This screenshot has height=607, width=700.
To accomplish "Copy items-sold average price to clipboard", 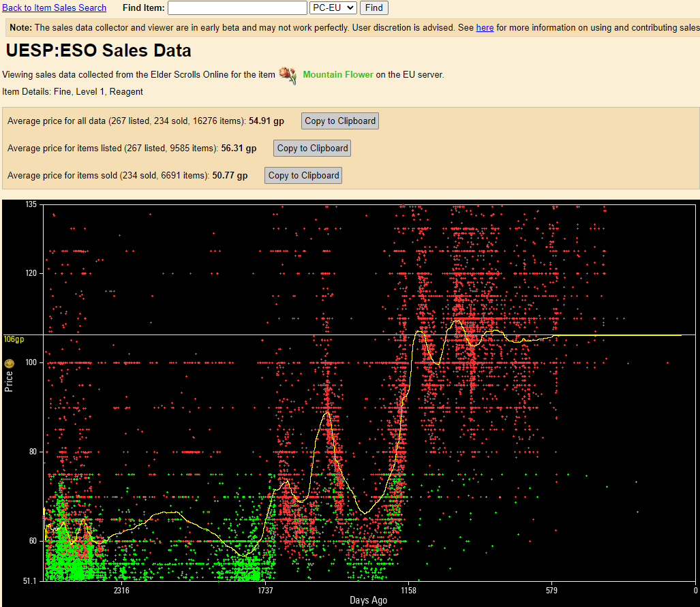I will [303, 175].
